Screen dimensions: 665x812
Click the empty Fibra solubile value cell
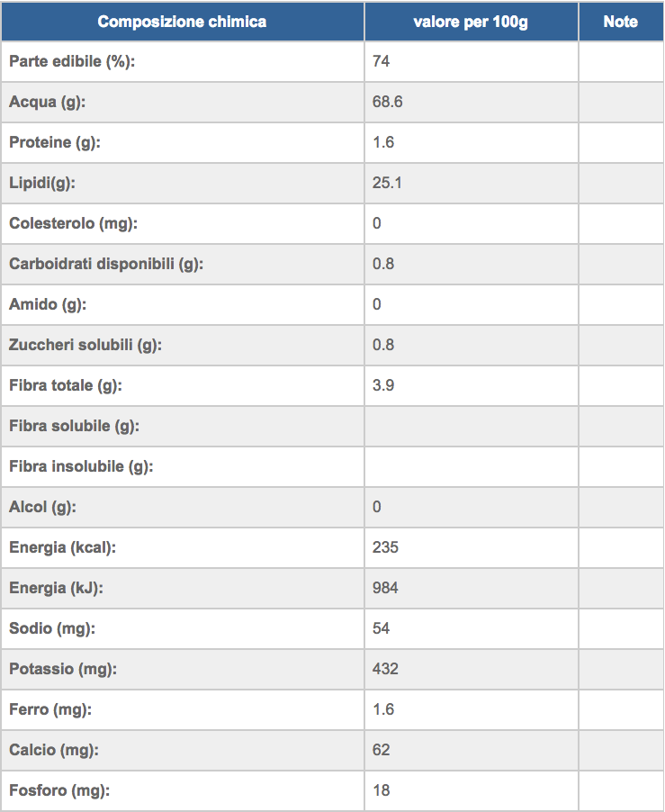471,426
